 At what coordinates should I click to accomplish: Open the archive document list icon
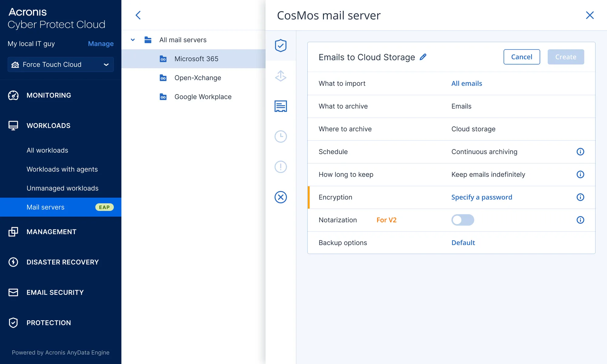tap(280, 106)
